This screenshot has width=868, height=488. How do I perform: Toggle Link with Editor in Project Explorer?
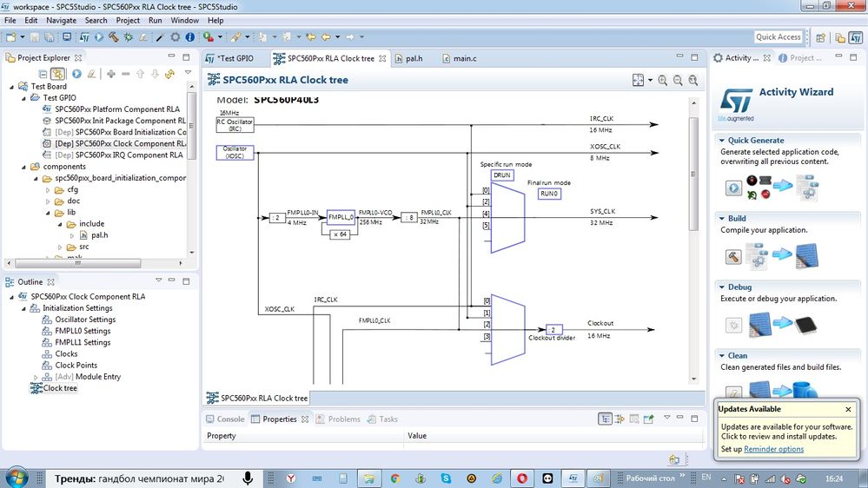click(57, 74)
